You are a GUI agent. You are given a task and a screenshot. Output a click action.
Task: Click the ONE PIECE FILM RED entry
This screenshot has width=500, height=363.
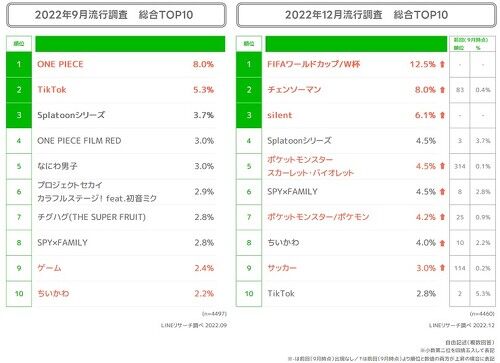[x=79, y=141]
